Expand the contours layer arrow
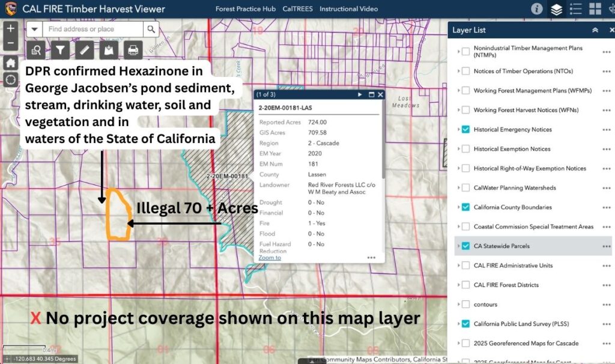Screen dimensions: 615x364 pyautogui.click(x=458, y=304)
